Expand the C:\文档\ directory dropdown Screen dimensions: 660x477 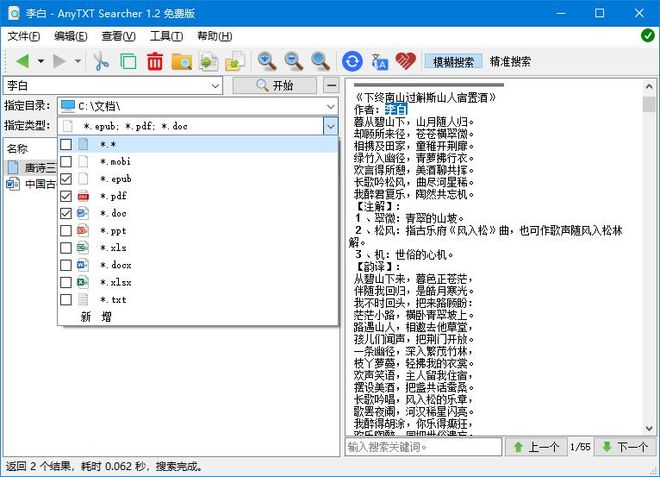[x=331, y=106]
